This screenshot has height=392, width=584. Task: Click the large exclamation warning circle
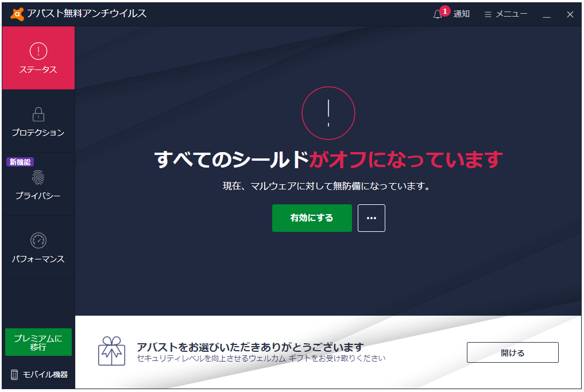tap(328, 113)
